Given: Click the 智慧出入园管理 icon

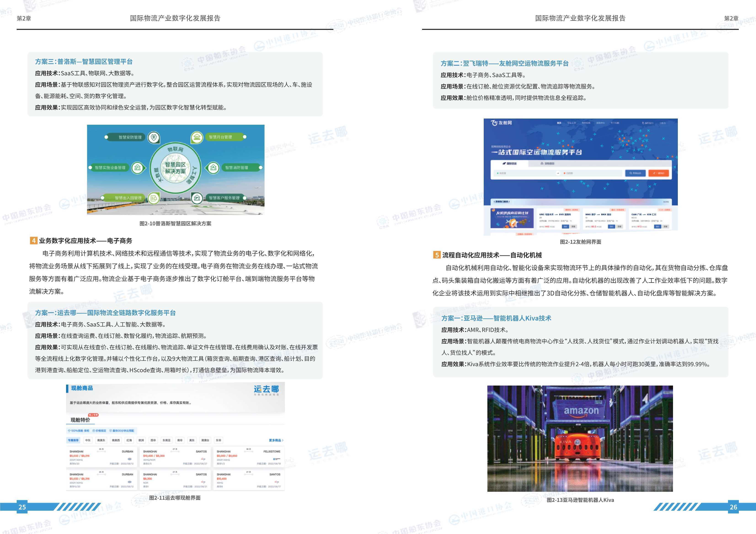Looking at the screenshot, I should 153,198.
